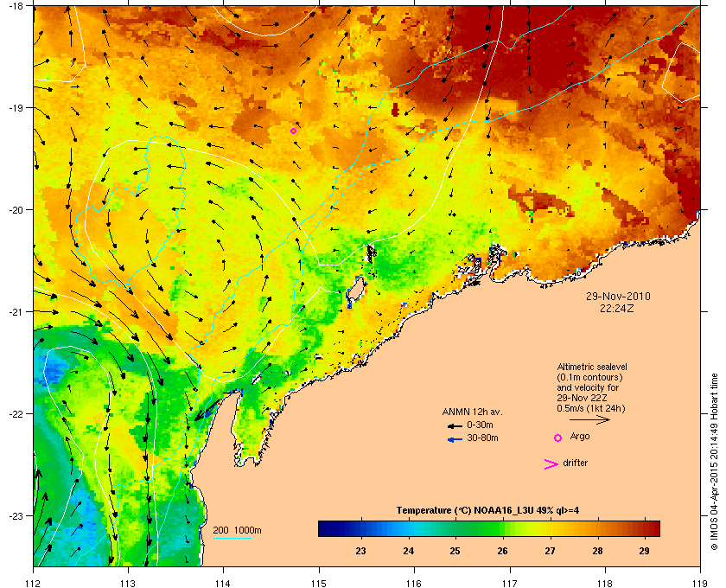
Task: Click the colorbar tick label 23
Action: (360, 551)
